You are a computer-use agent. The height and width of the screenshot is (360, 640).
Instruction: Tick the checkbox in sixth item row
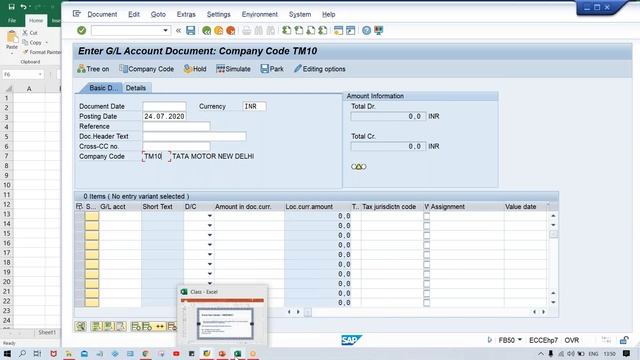[427, 264]
